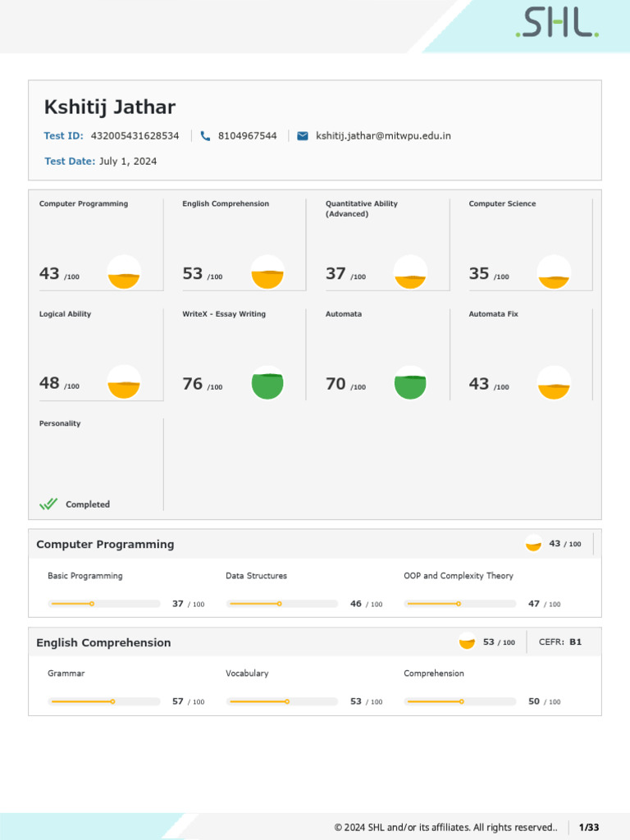The width and height of the screenshot is (630, 840).
Task: Click the SHL logo
Action: click(x=557, y=25)
